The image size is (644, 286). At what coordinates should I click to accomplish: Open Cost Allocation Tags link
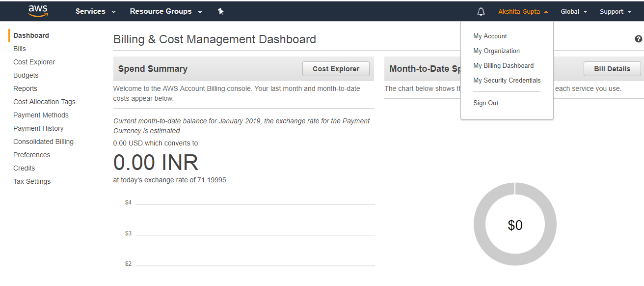point(44,102)
